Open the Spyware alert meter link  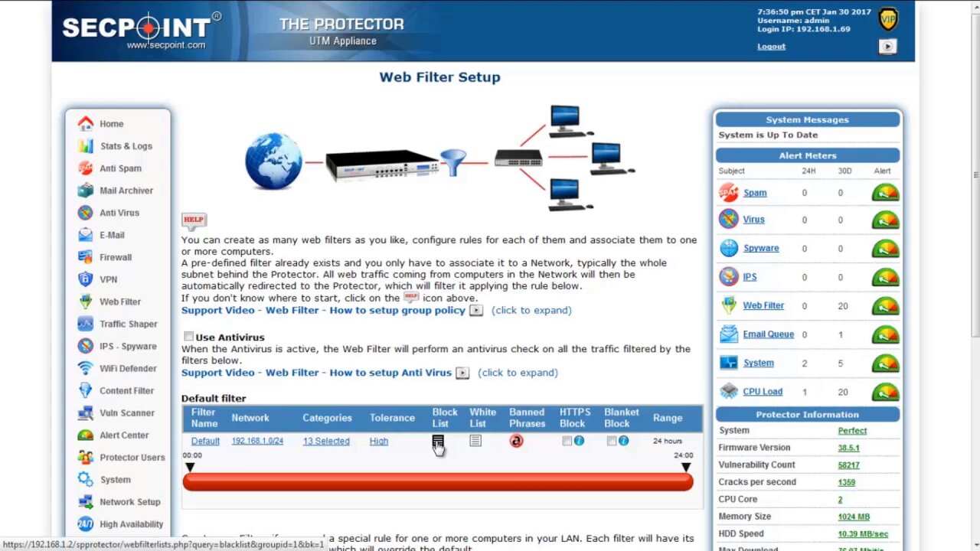click(761, 248)
